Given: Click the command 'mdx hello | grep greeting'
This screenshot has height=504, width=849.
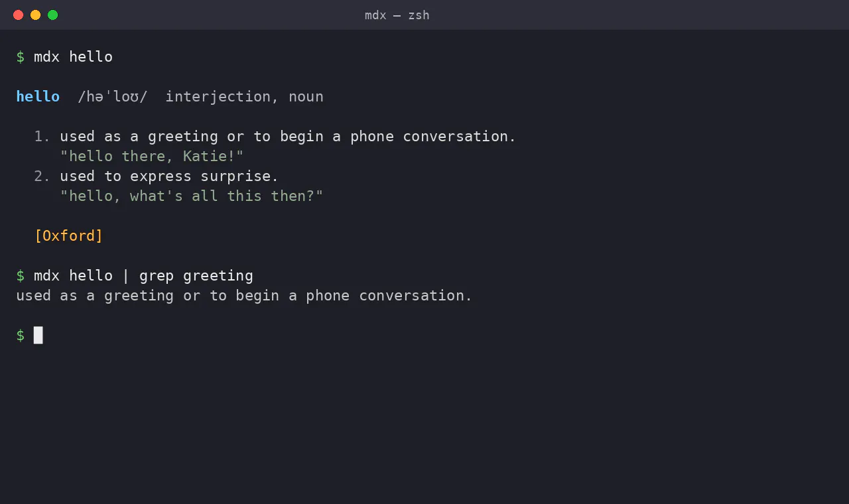Looking at the screenshot, I should [143, 276].
